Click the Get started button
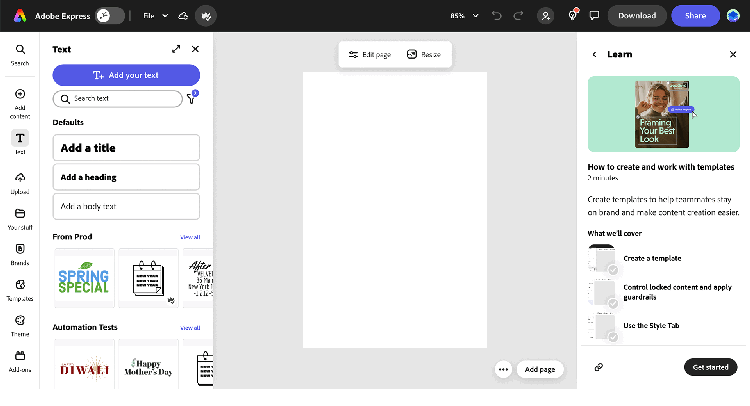750x406 pixels. click(x=710, y=367)
